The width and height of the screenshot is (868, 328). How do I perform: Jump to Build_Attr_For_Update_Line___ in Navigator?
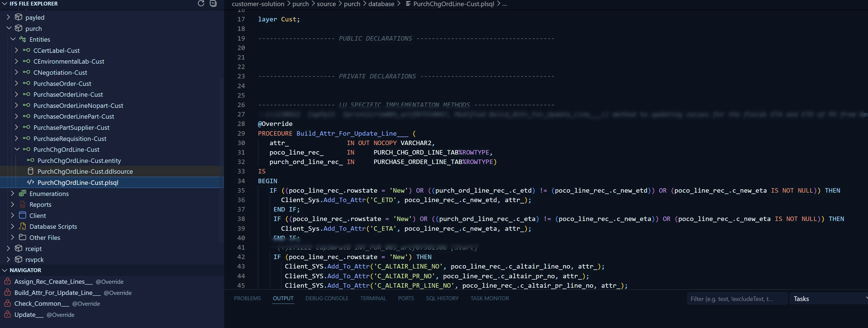(x=57, y=292)
